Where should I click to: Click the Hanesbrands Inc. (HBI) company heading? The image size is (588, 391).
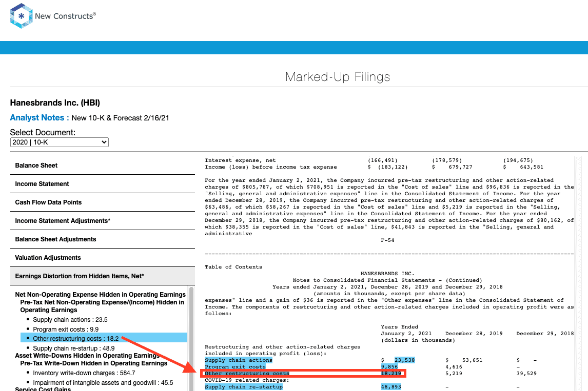55,102
